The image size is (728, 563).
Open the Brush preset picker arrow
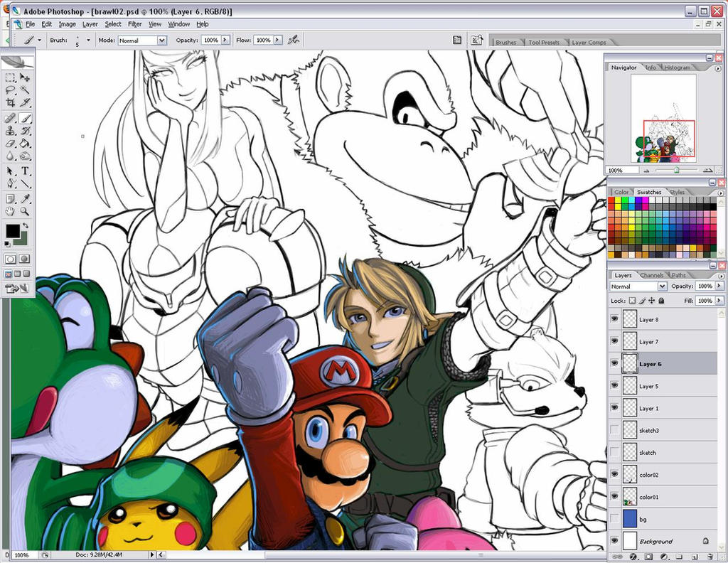[88, 41]
